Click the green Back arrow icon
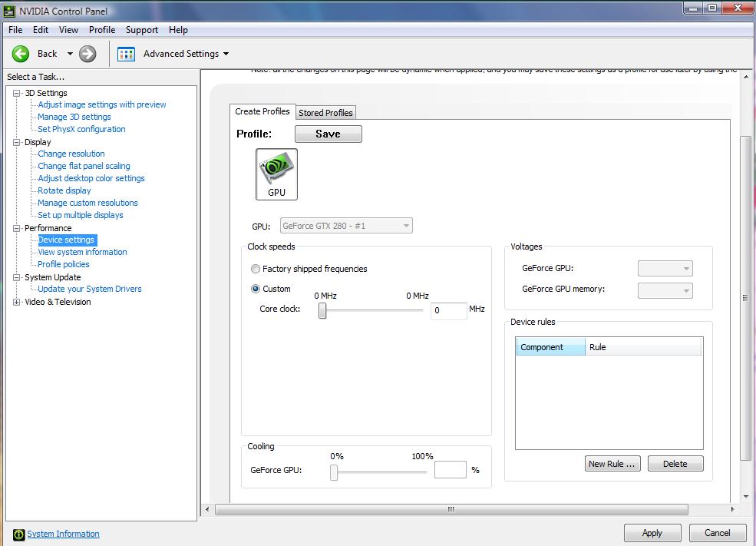This screenshot has height=546, width=756. click(x=21, y=54)
